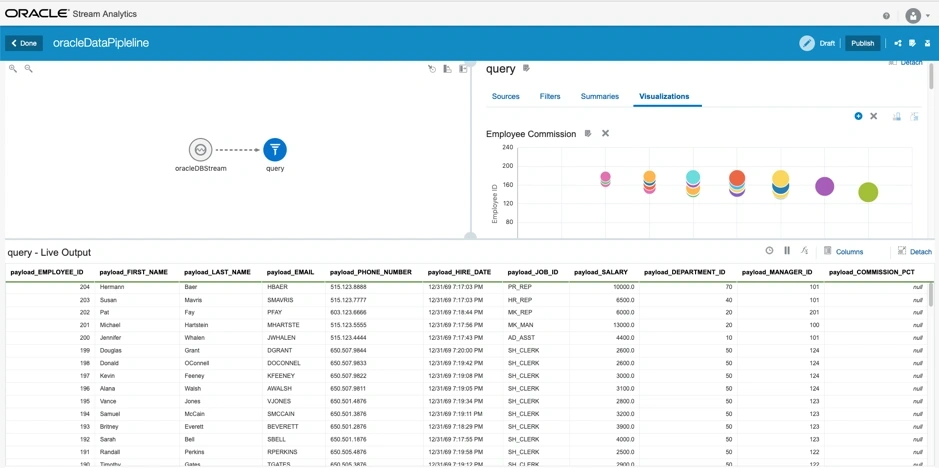Click the zoom in magnifier on canvas
The image size is (939, 468).
pyautogui.click(x=13, y=69)
